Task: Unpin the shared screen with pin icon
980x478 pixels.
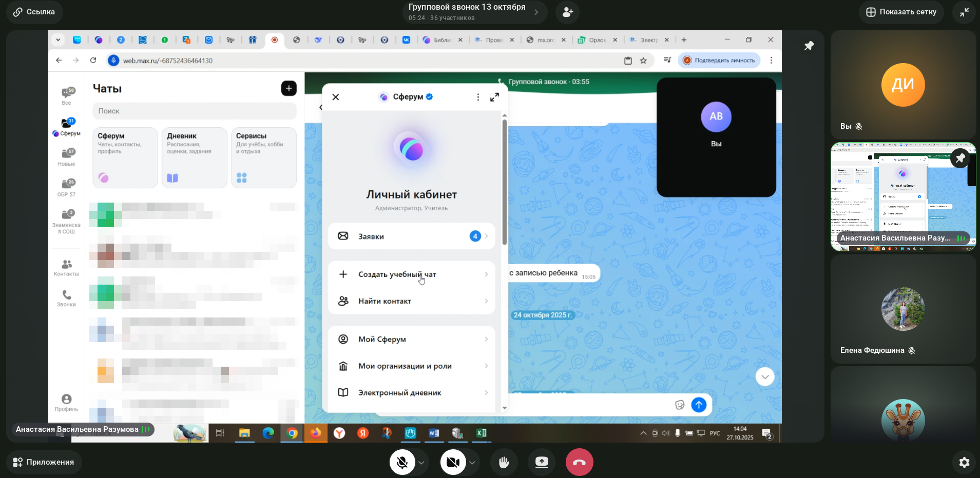Action: [x=809, y=46]
